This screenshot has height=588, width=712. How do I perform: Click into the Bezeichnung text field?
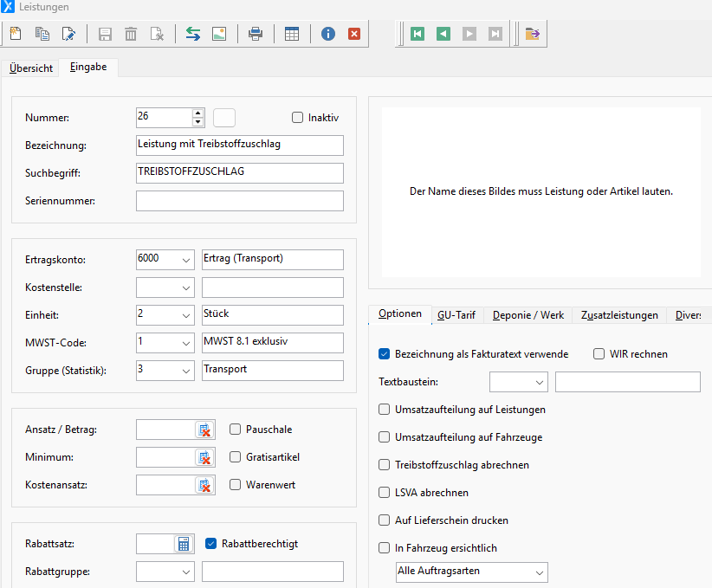pyautogui.click(x=240, y=145)
